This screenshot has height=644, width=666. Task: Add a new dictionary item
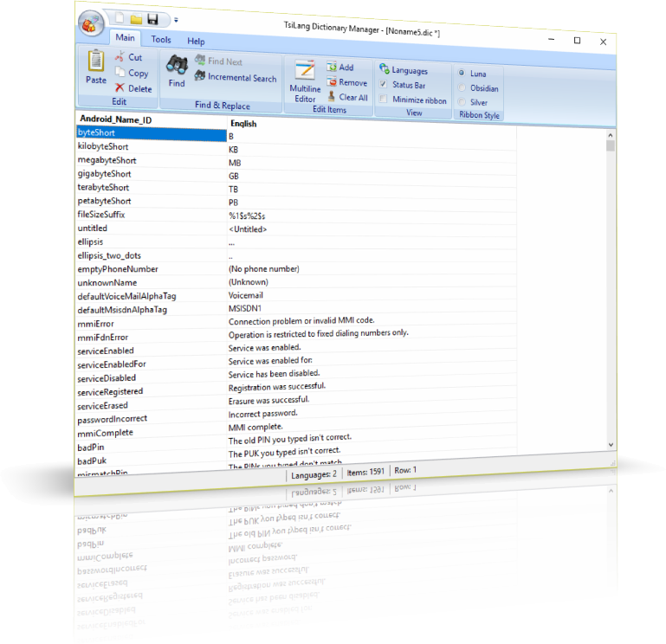pos(340,67)
